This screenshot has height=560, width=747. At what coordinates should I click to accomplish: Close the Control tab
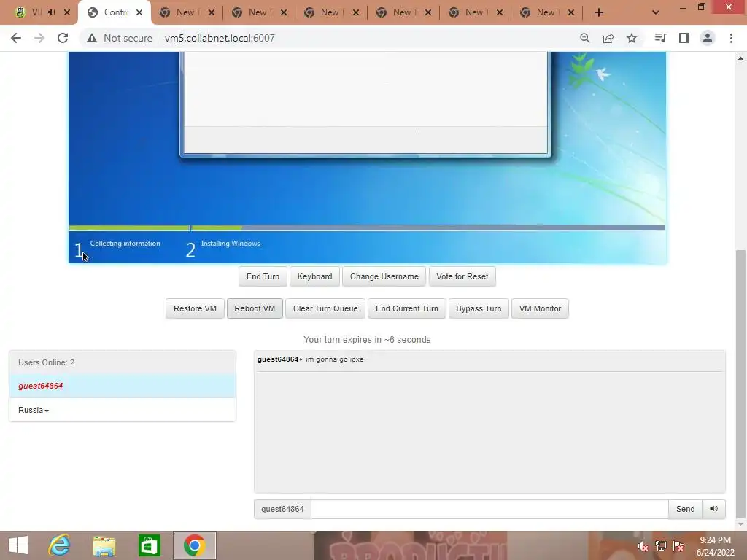click(139, 12)
